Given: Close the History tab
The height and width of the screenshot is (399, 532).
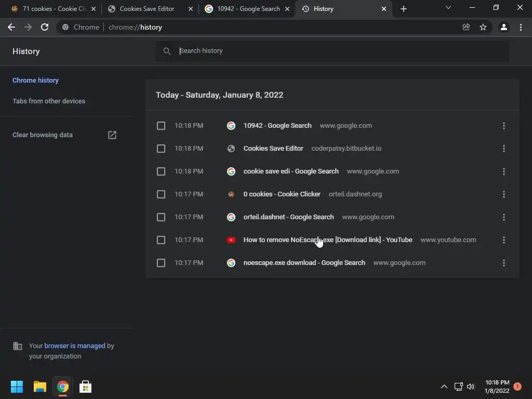Looking at the screenshot, I should 384,9.
